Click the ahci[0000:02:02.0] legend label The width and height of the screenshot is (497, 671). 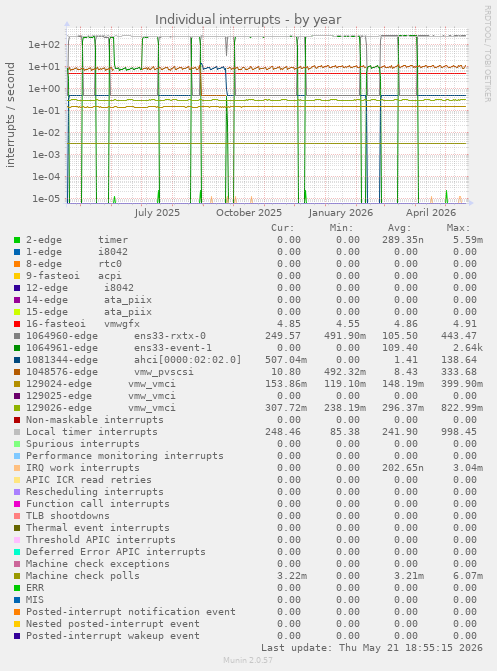134,360
